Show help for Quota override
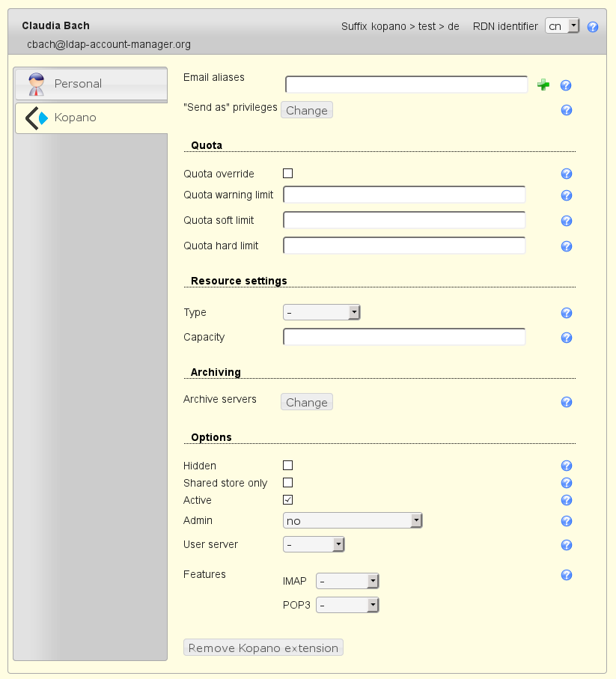 566,174
